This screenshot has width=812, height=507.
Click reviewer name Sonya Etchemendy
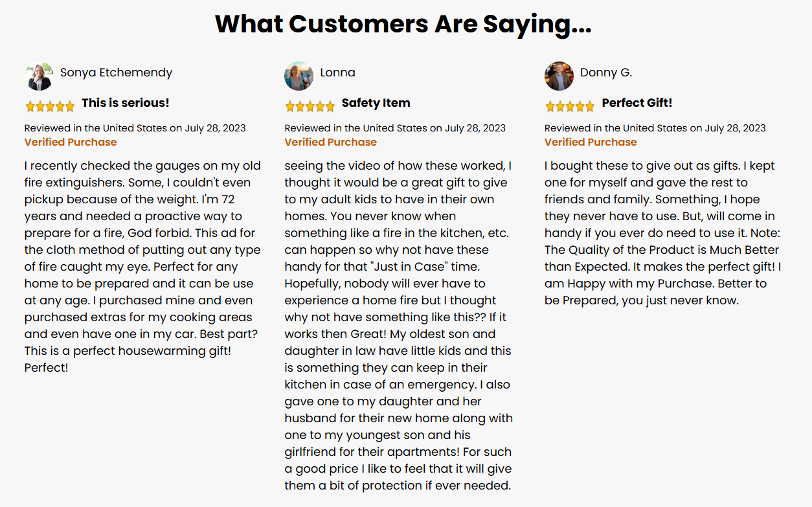[x=117, y=73]
